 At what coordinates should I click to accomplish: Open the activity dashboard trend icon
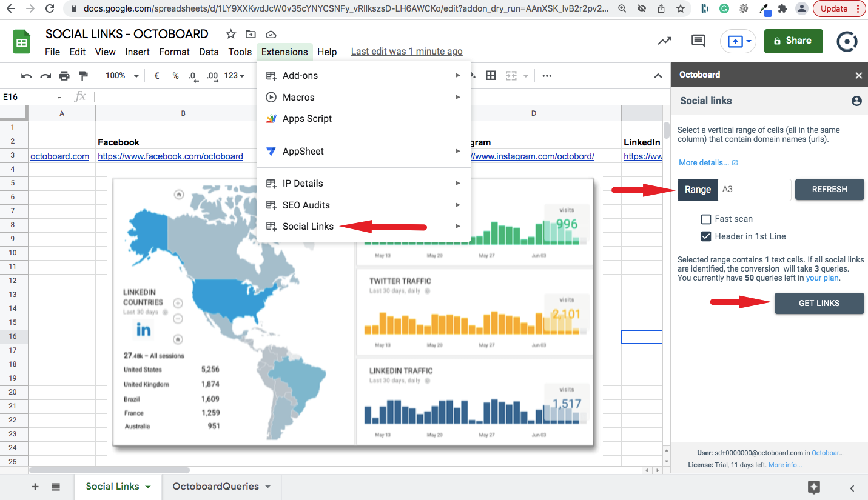click(665, 41)
